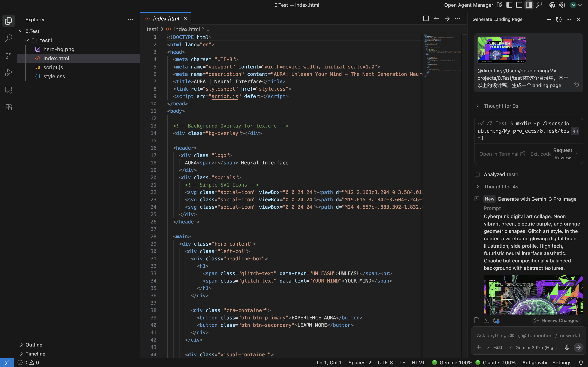This screenshot has width=588, height=367.
Task: Toggle the agent secondary side bar
Action: (529, 5)
